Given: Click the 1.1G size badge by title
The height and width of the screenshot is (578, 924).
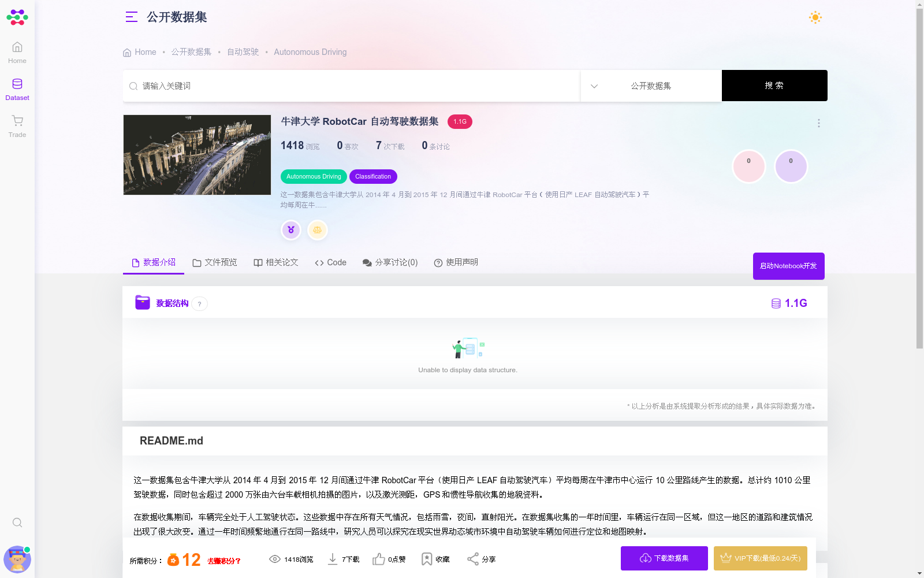Looking at the screenshot, I should coord(460,121).
